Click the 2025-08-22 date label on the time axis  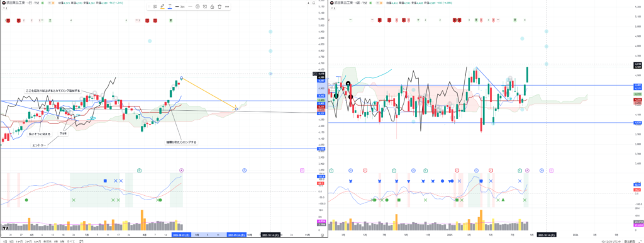(x=182, y=235)
